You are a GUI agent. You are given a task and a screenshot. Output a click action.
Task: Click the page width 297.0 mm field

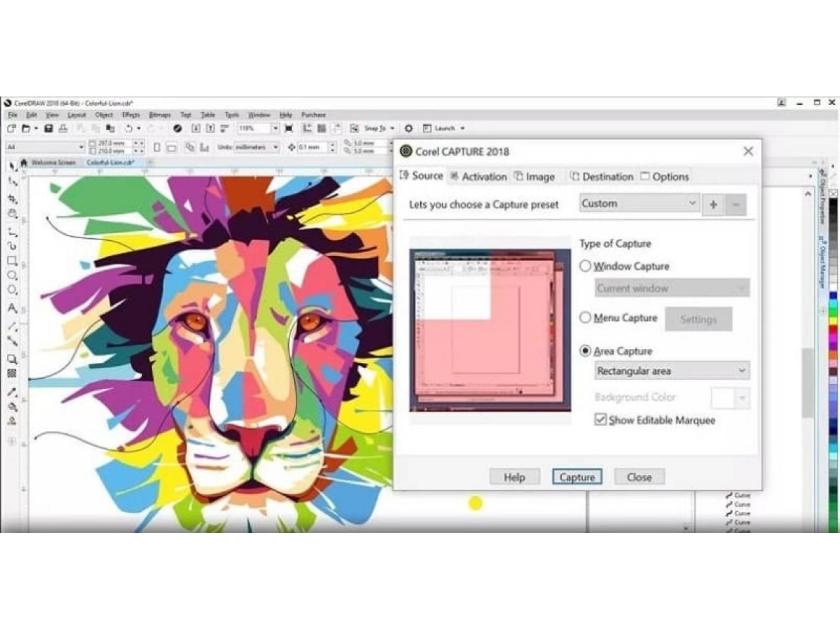pos(114,143)
